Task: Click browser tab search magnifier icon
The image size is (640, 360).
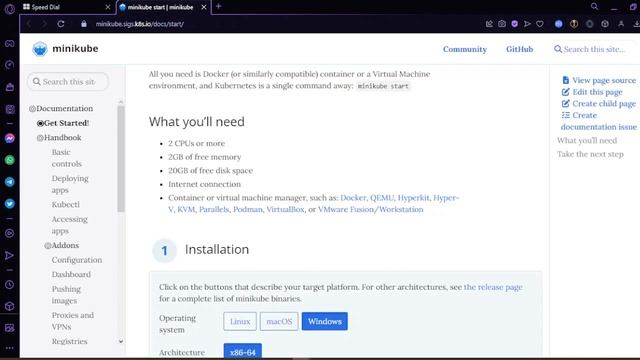Action: click(x=594, y=6)
